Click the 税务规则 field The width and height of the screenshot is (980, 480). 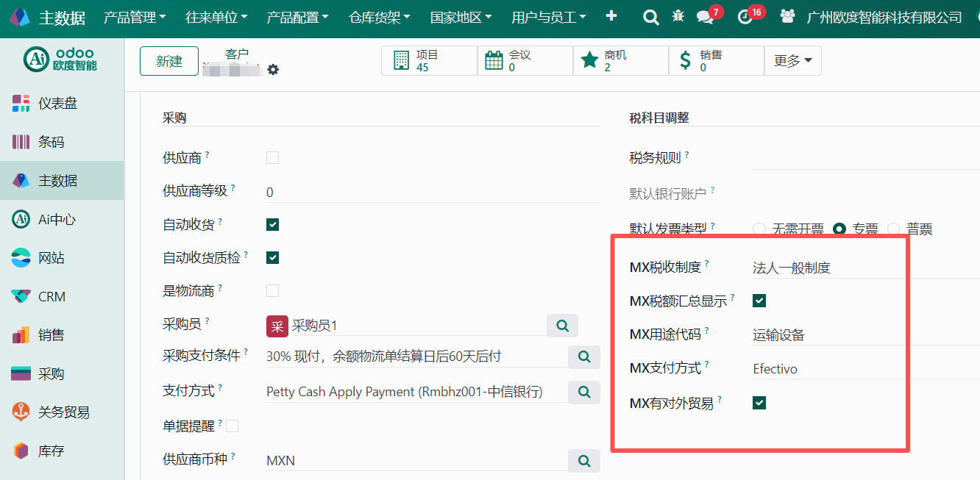866,158
